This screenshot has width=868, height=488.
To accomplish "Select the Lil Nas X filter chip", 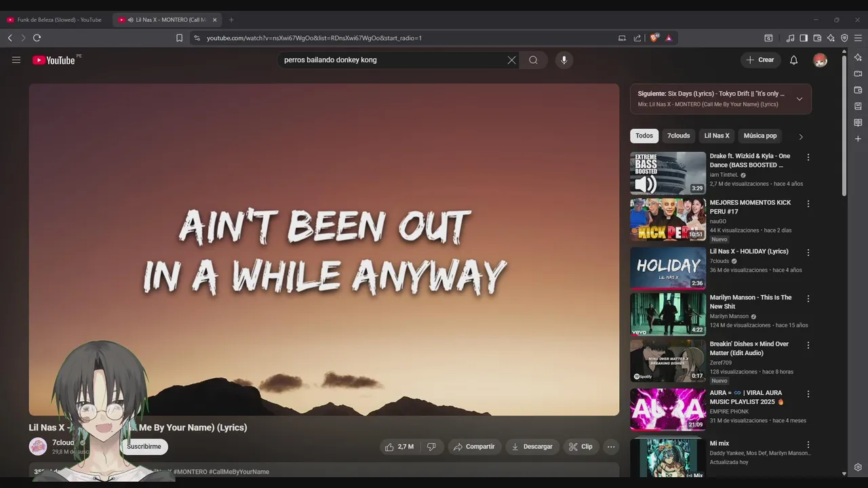I will tap(717, 136).
